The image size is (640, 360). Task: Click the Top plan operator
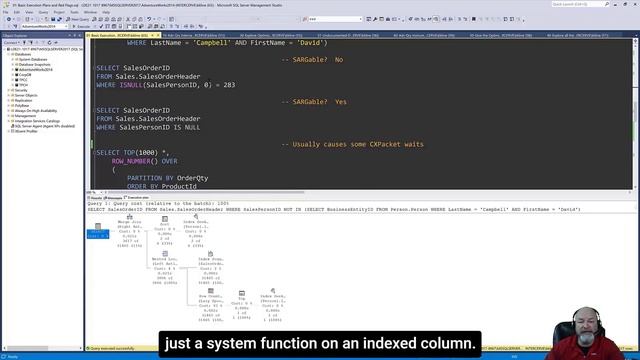coord(242,305)
